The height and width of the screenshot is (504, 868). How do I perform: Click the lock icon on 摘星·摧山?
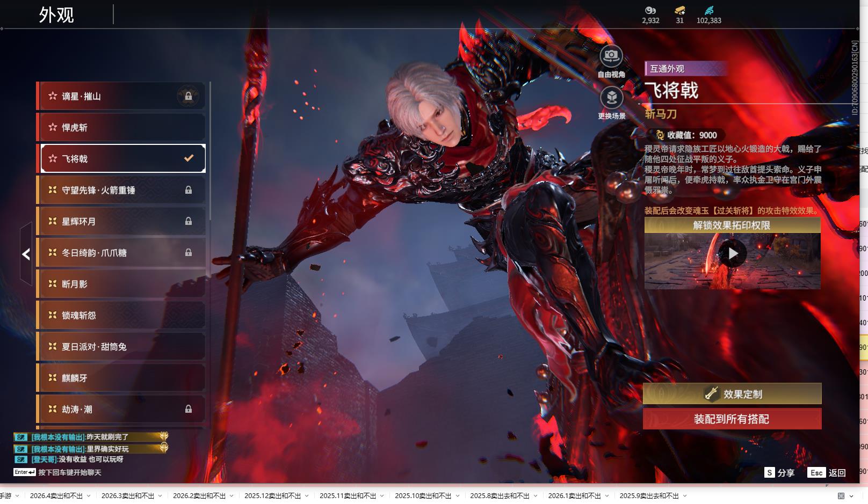(x=188, y=96)
